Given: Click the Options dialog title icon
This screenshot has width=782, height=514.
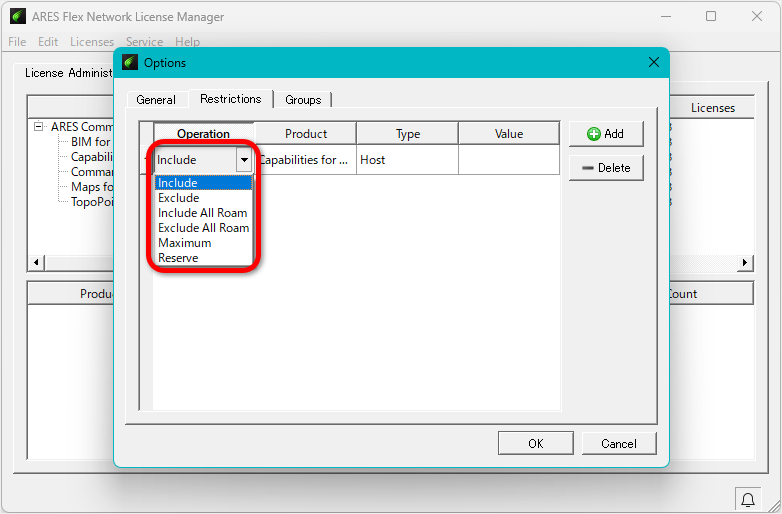Looking at the screenshot, I should pyautogui.click(x=130, y=62).
